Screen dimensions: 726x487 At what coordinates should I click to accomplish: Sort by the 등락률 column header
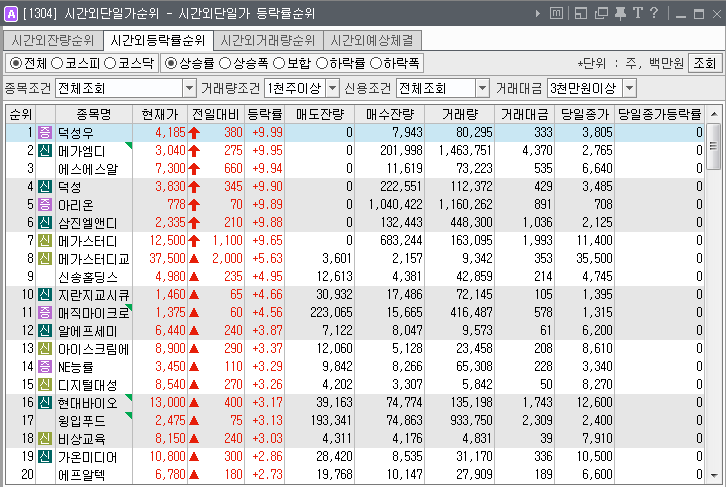pos(264,114)
